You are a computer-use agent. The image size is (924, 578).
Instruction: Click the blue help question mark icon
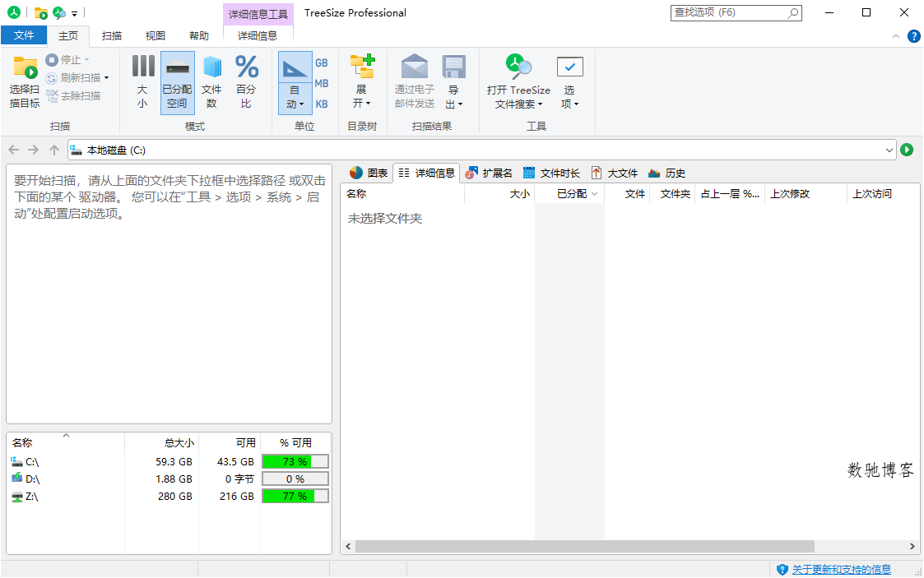tap(913, 36)
